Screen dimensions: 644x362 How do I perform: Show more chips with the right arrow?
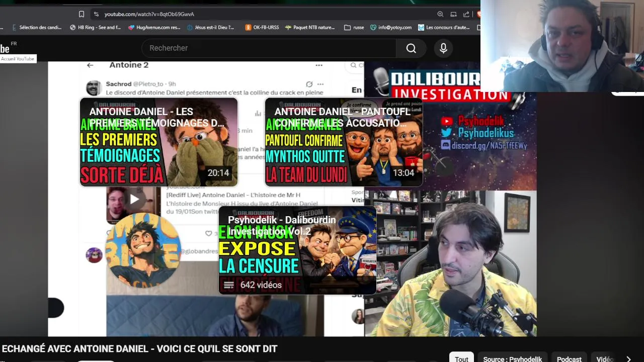click(628, 359)
